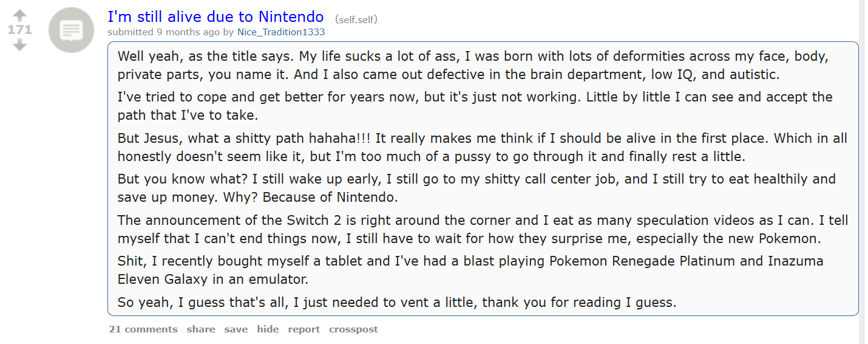The height and width of the screenshot is (344, 868).
Task: Upvote the Nintendo post
Action: pos(19,15)
